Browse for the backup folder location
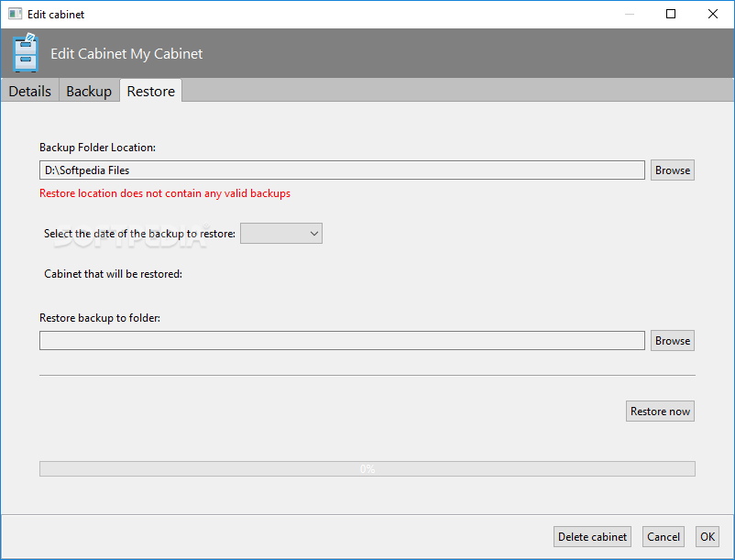Image resolution: width=735 pixels, height=560 pixels. tap(672, 170)
